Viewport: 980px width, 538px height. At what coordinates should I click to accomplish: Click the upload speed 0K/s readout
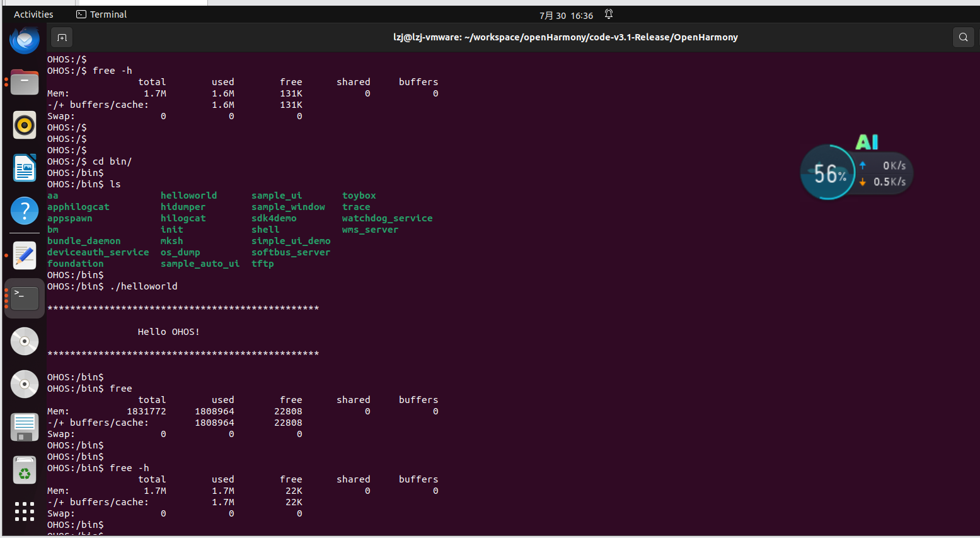(x=894, y=165)
